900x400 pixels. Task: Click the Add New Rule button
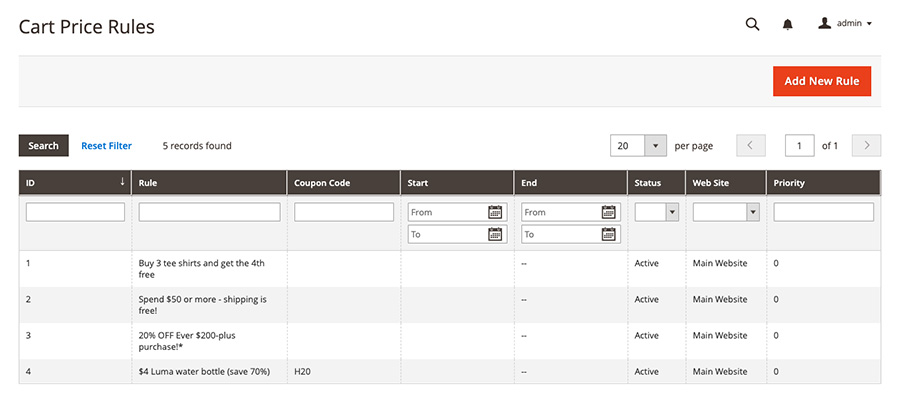[821, 81]
